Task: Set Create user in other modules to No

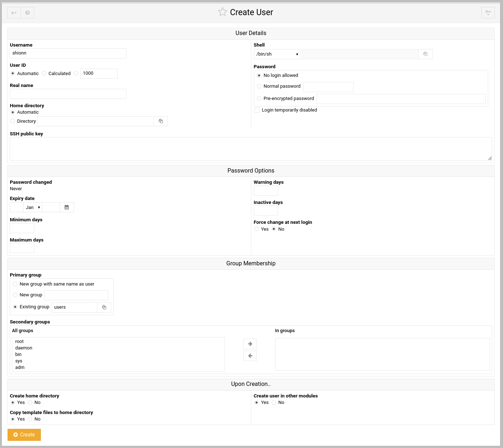Action: click(x=274, y=403)
